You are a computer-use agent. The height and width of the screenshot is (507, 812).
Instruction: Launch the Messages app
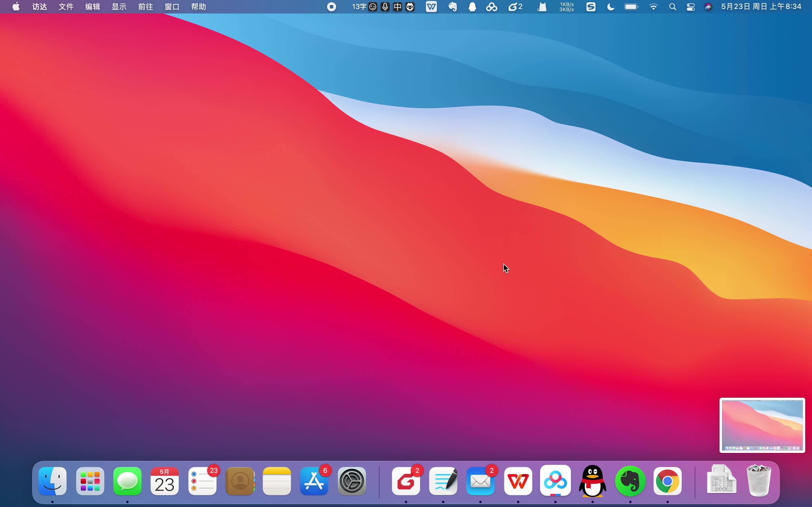127,481
